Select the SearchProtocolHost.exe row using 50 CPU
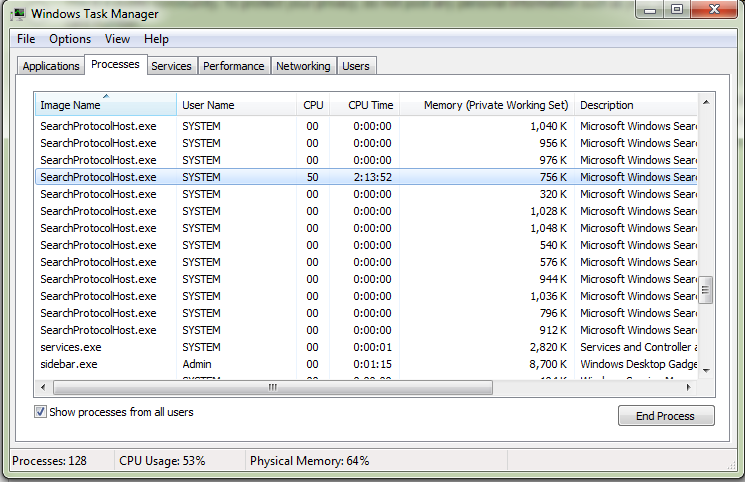The image size is (745, 482). pos(366,177)
